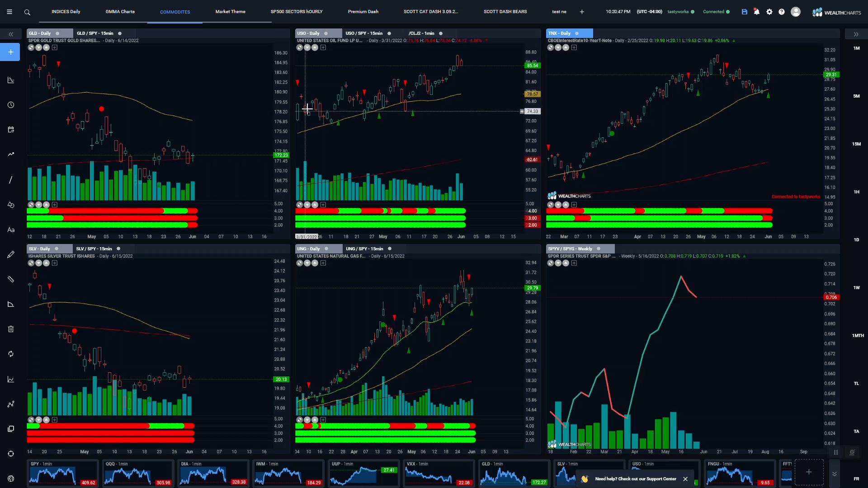Switch to the Premium Dash tab
Screen dimensions: 868x488
pos(363,12)
